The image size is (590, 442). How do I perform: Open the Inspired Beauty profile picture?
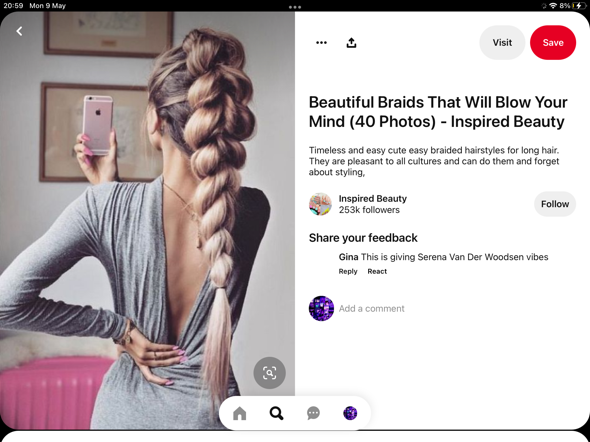point(320,204)
